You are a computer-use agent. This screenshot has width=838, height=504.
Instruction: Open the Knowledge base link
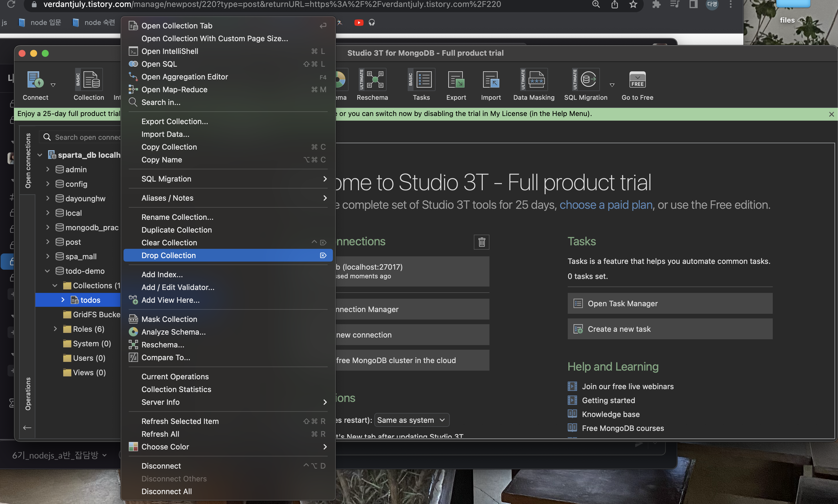tap(610, 414)
